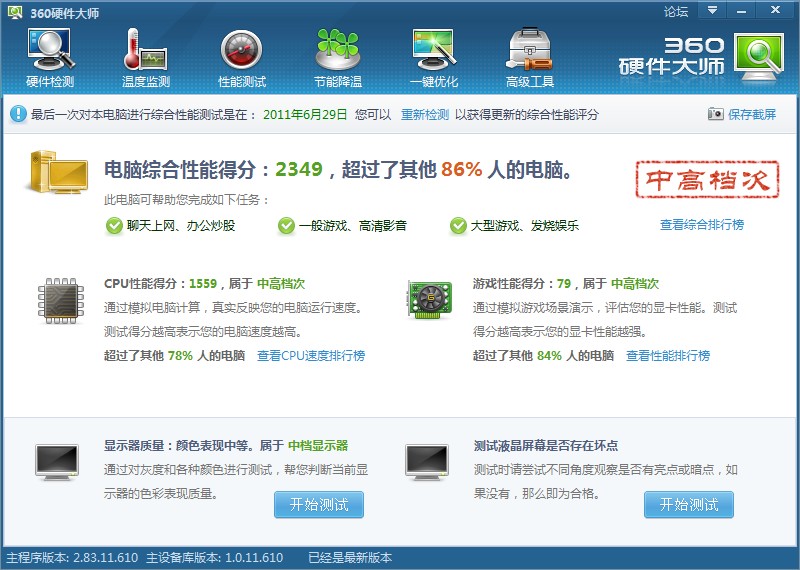Click the blue info exclamation icon
The image size is (800, 570).
click(18, 114)
